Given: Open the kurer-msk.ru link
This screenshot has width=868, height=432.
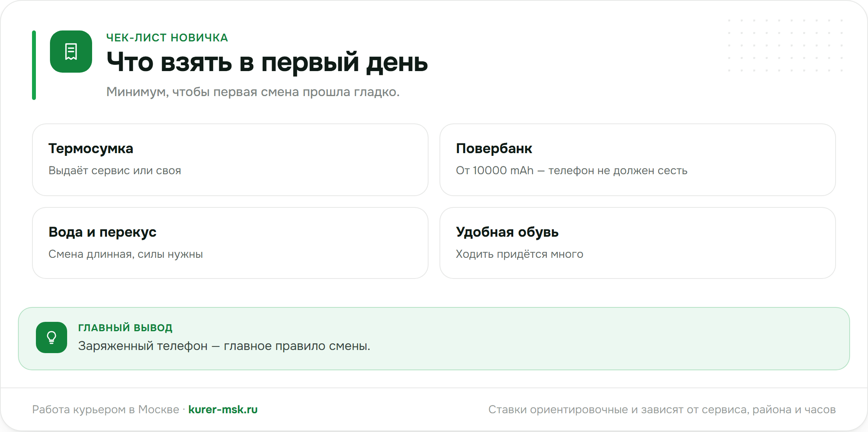Looking at the screenshot, I should click(223, 409).
